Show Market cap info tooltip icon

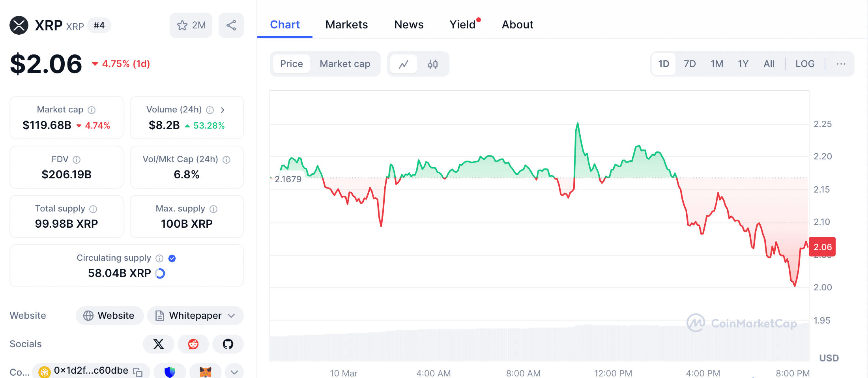(92, 110)
